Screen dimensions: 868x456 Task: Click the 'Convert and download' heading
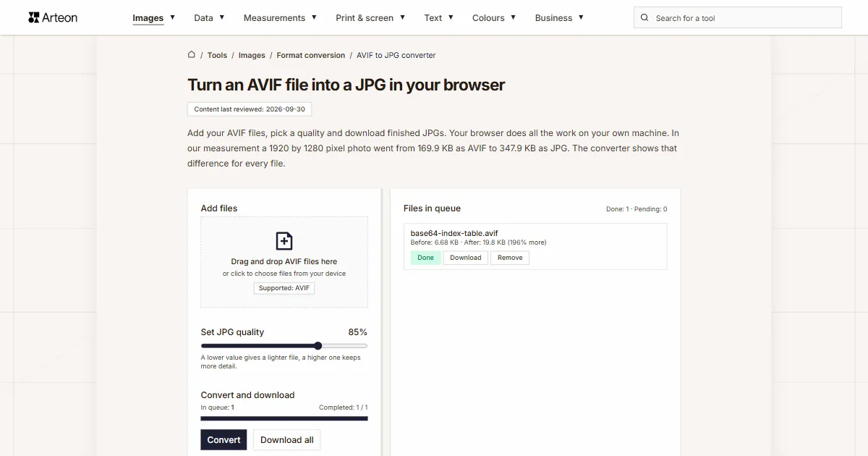pyautogui.click(x=247, y=395)
